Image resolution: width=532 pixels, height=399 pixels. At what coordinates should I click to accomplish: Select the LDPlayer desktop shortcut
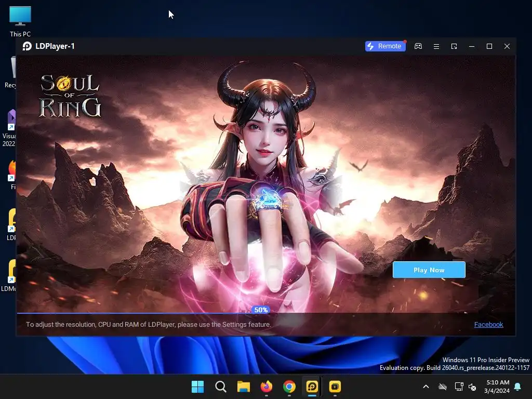tap(11, 224)
